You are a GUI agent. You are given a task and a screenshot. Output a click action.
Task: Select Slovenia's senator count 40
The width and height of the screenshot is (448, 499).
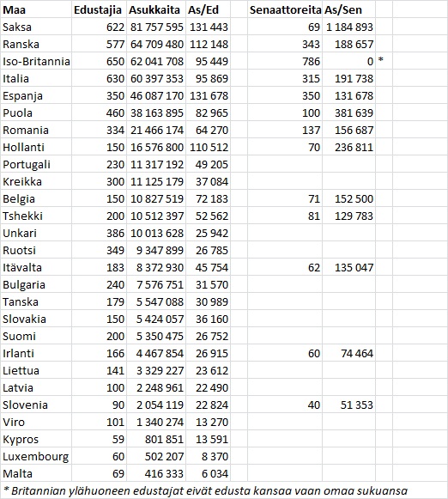[x=285, y=405]
